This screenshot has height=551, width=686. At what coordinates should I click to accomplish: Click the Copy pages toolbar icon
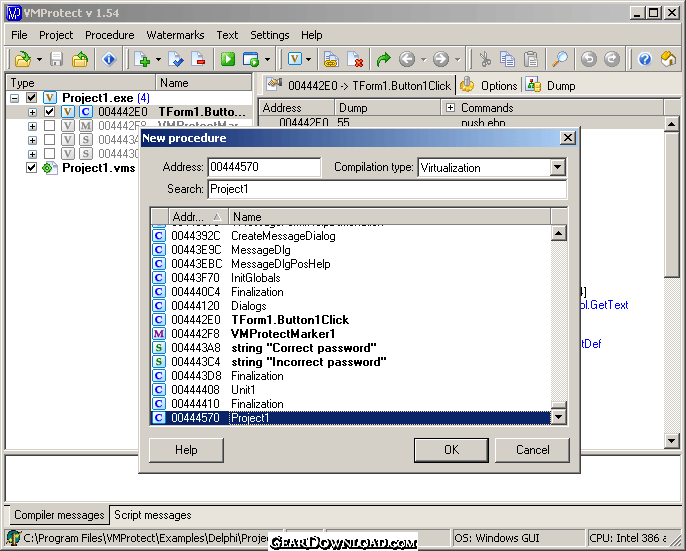coord(508,59)
